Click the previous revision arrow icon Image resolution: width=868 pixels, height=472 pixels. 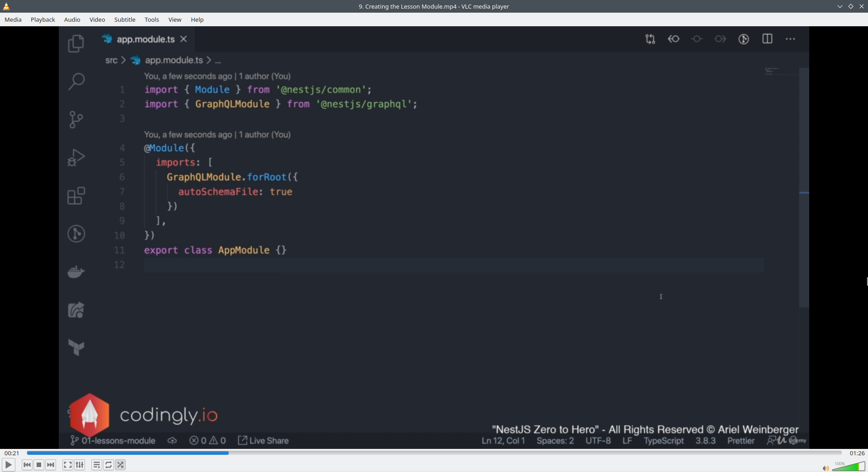click(x=674, y=39)
